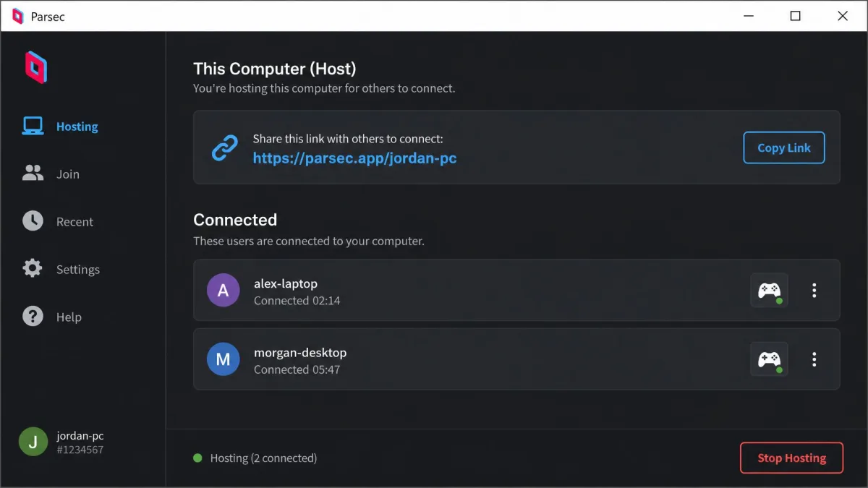Click 'Share this link with others to connect:' text
This screenshot has width=868, height=488.
click(x=348, y=138)
